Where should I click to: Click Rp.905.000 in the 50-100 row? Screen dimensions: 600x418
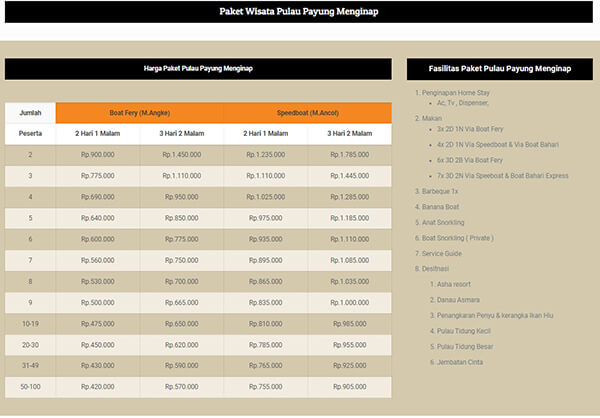[x=350, y=387]
